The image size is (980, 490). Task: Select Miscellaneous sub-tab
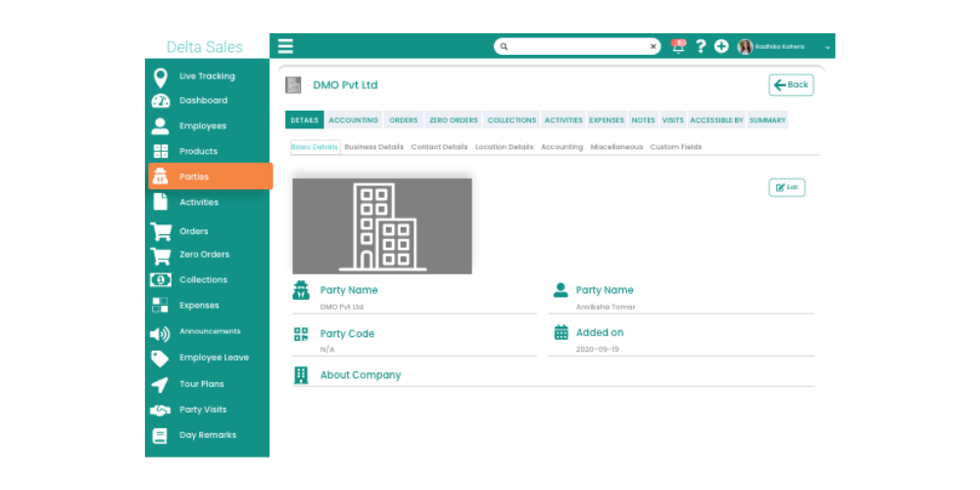click(616, 147)
